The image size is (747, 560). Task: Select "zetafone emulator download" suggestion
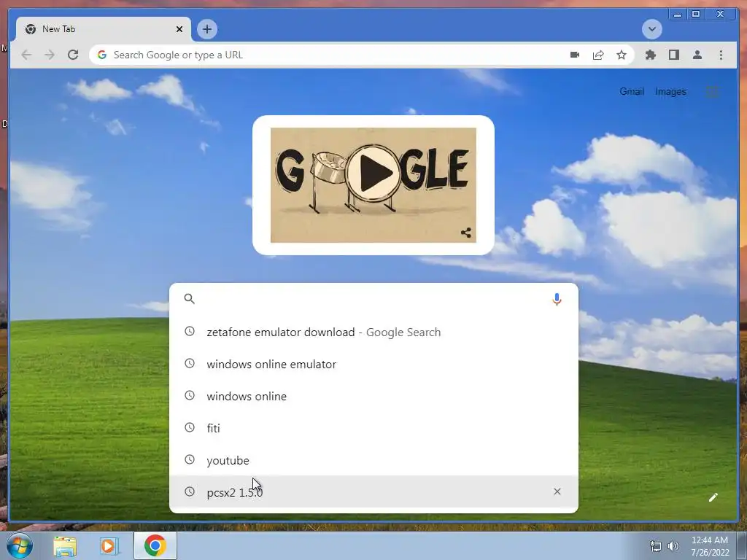tap(373, 332)
